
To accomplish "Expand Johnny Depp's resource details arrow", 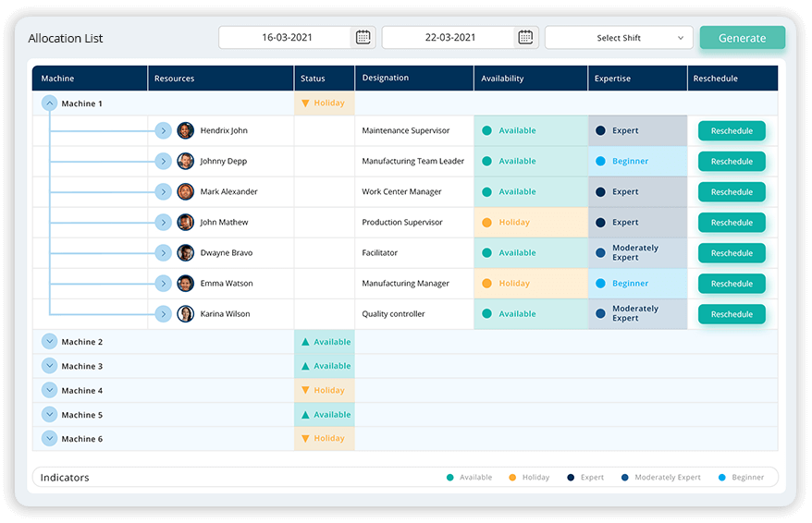I will 163,162.
